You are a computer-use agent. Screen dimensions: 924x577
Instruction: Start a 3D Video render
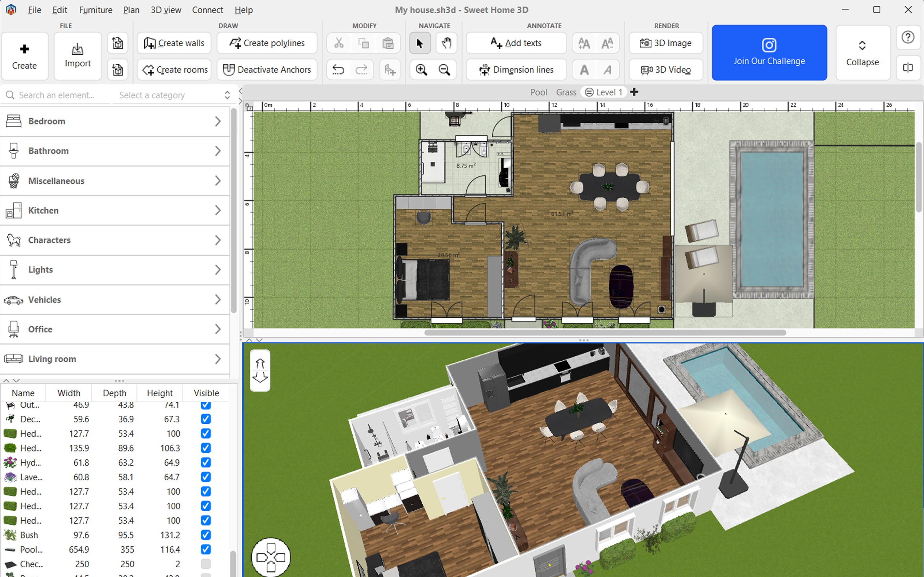click(666, 70)
